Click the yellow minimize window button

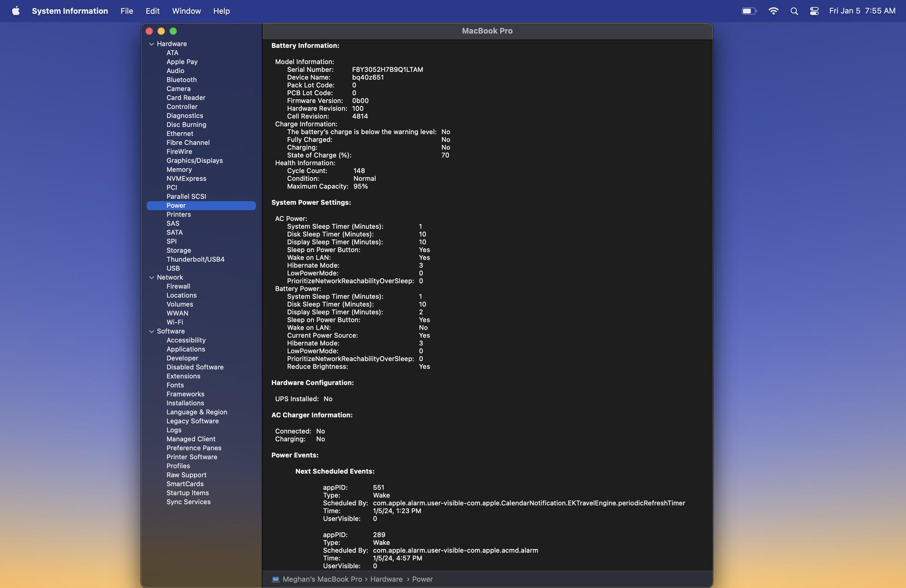(x=161, y=31)
